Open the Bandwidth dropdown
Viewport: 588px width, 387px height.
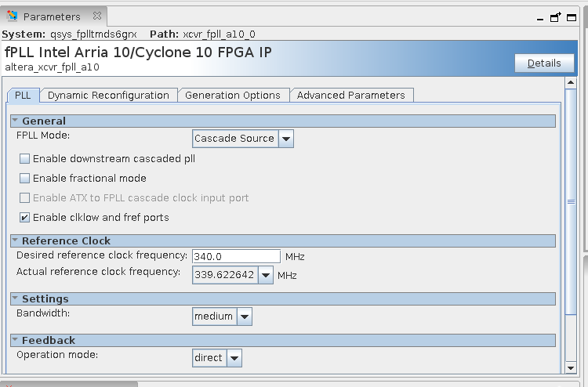tap(245, 316)
